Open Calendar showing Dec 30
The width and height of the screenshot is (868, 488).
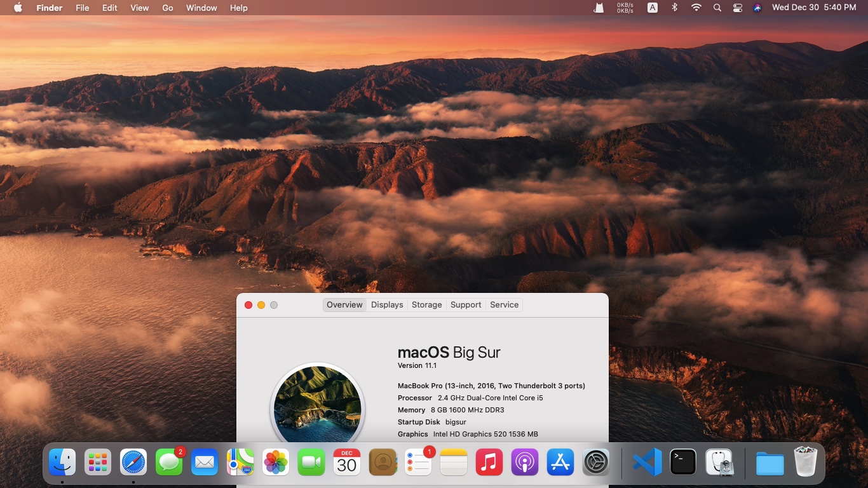pyautogui.click(x=347, y=462)
